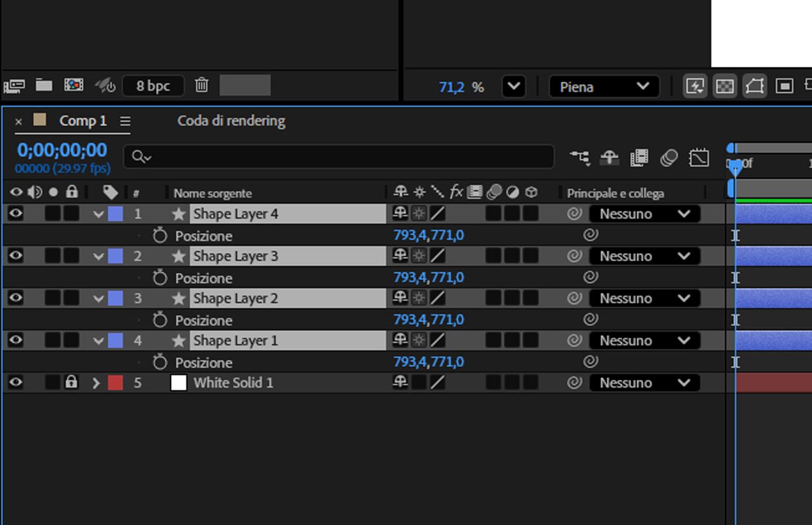
Task: Click stopwatch for Shape Layer 4 Posizione
Action: coord(161,236)
